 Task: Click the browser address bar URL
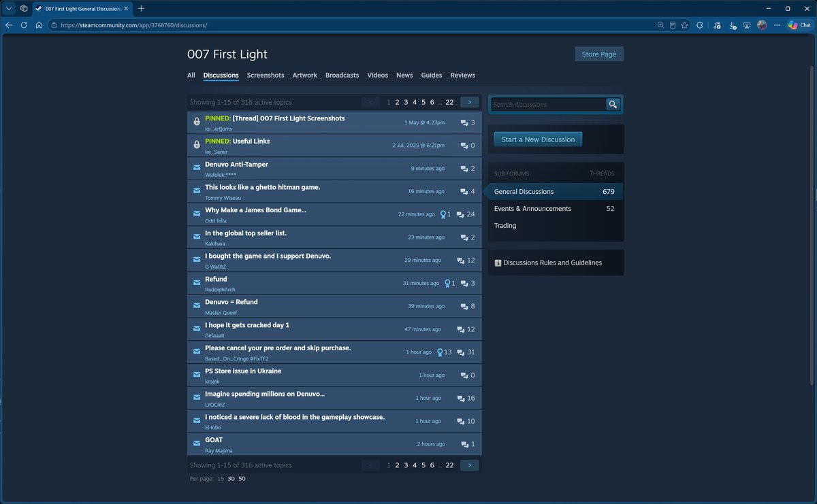pos(133,25)
